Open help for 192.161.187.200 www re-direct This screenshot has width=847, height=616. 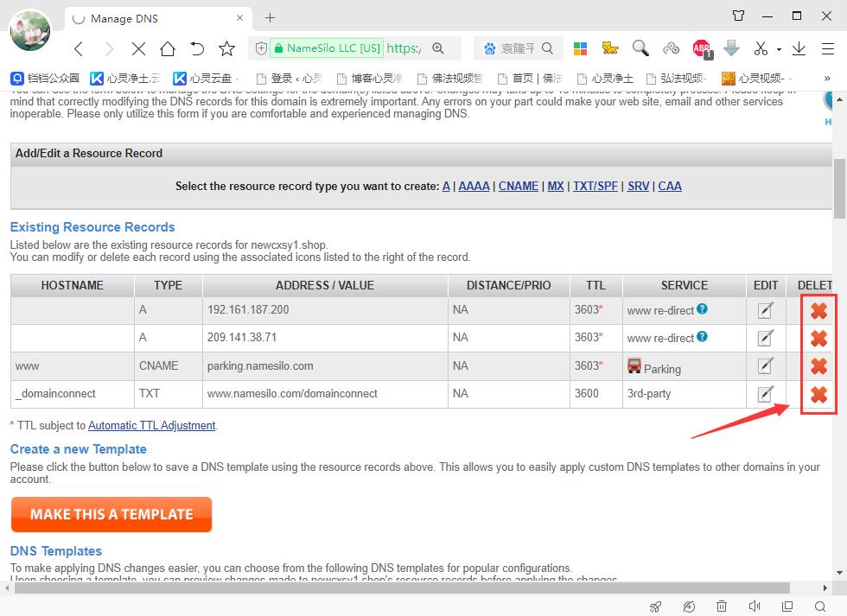pyautogui.click(x=702, y=308)
